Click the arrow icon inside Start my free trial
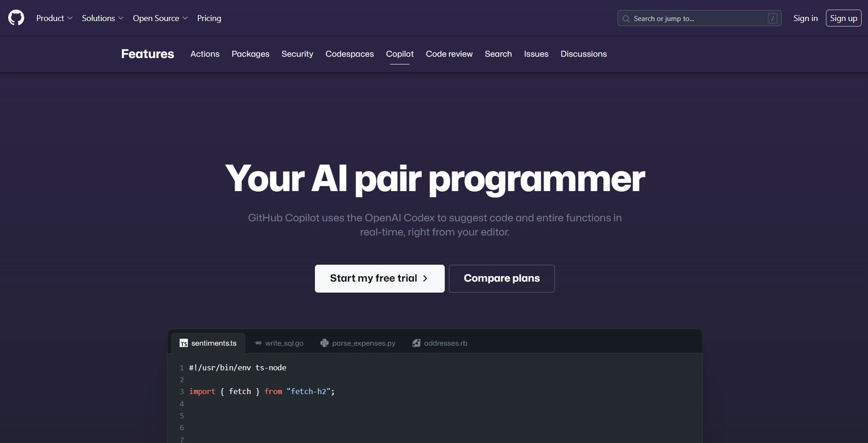 [426, 278]
